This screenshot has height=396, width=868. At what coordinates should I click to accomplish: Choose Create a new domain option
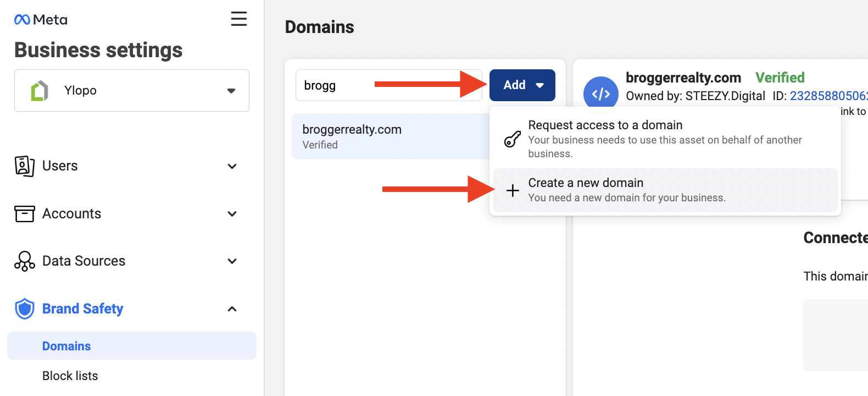pos(665,190)
